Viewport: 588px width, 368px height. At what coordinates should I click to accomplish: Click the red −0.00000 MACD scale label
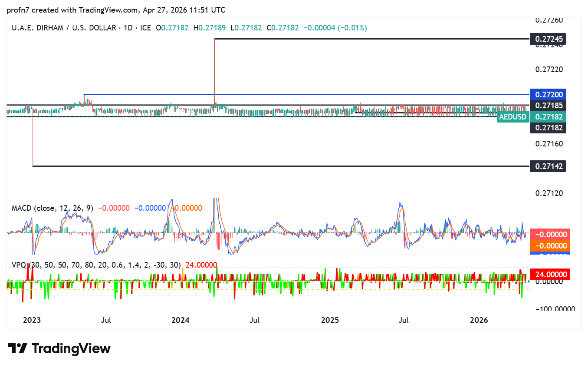pyautogui.click(x=550, y=234)
